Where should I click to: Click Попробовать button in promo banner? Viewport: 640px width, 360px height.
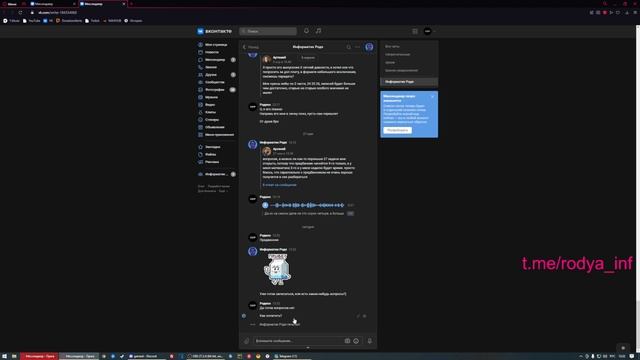pos(398,130)
